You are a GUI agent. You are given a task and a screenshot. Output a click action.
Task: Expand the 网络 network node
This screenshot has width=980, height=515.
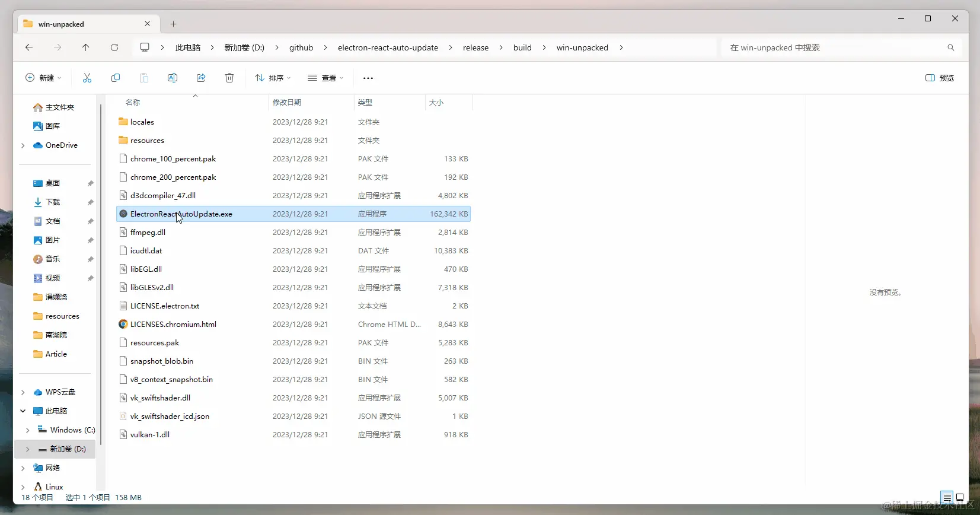tap(23, 468)
